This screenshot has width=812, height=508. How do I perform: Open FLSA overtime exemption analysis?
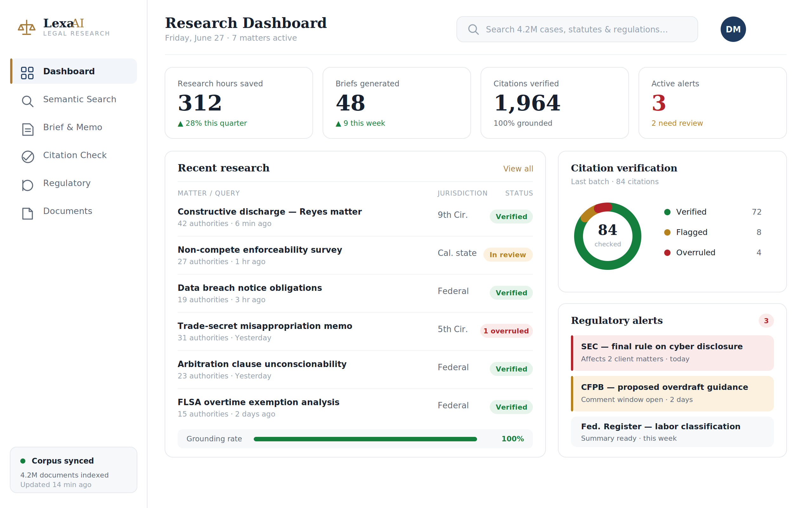(x=259, y=402)
